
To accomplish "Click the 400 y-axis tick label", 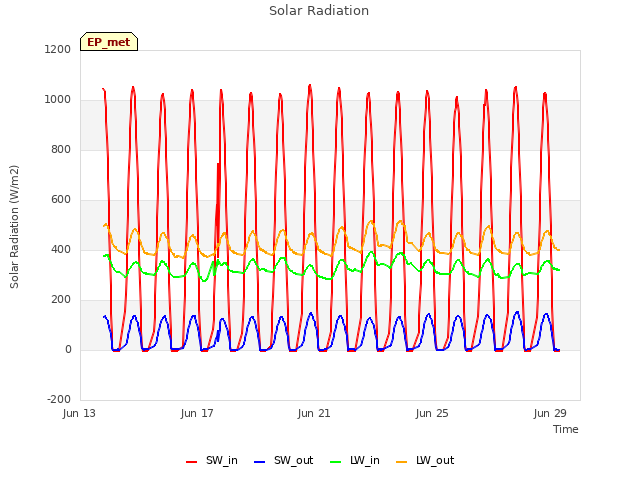I will (61, 249).
